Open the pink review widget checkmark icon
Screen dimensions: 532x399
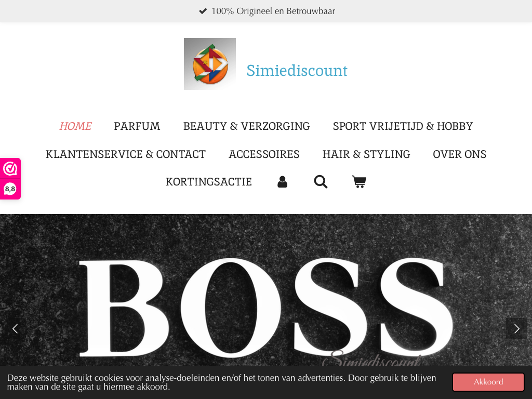pos(10,169)
